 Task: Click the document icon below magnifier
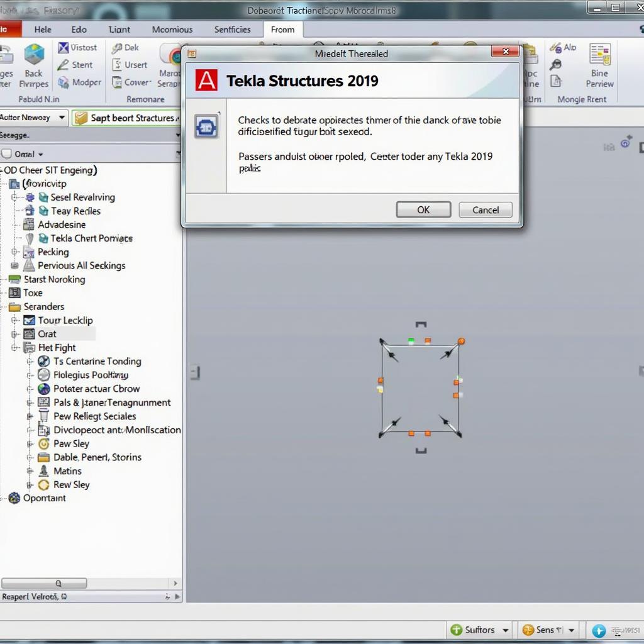click(556, 81)
